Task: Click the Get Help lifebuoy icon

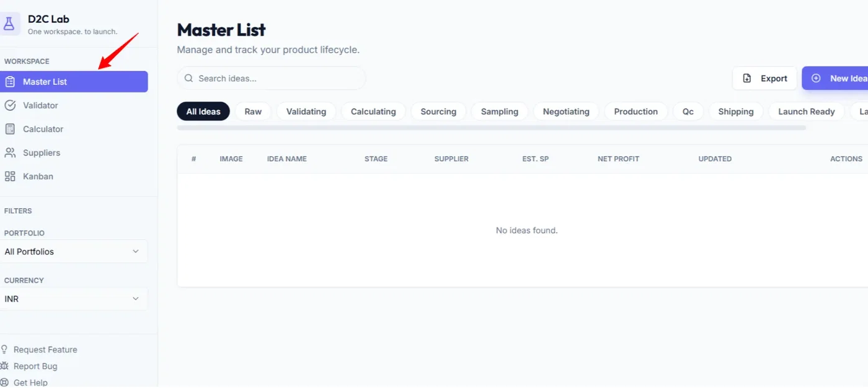Action: [5, 382]
